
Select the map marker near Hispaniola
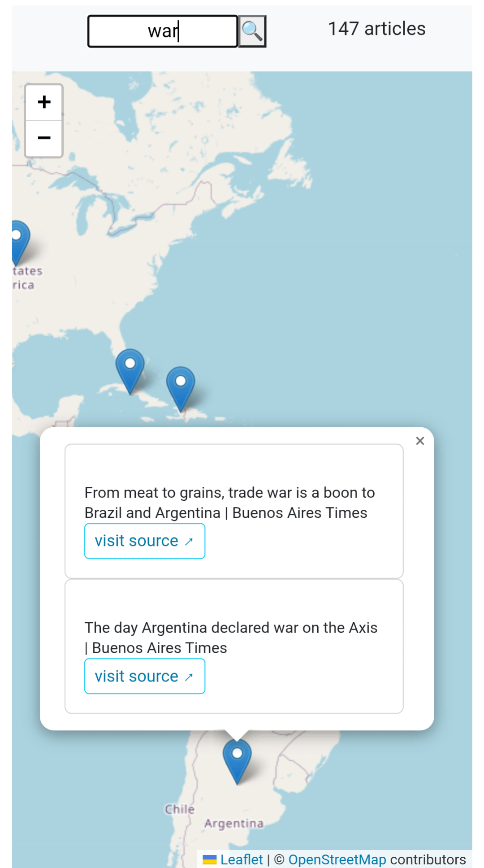[x=181, y=389]
